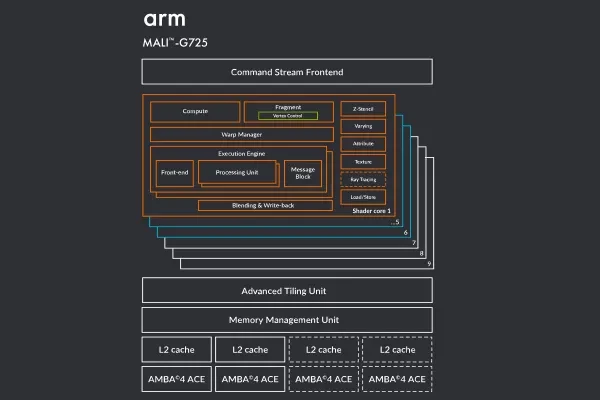This screenshot has width=600, height=400.
Task: Click the Z-Stencil block
Action: click(362, 108)
